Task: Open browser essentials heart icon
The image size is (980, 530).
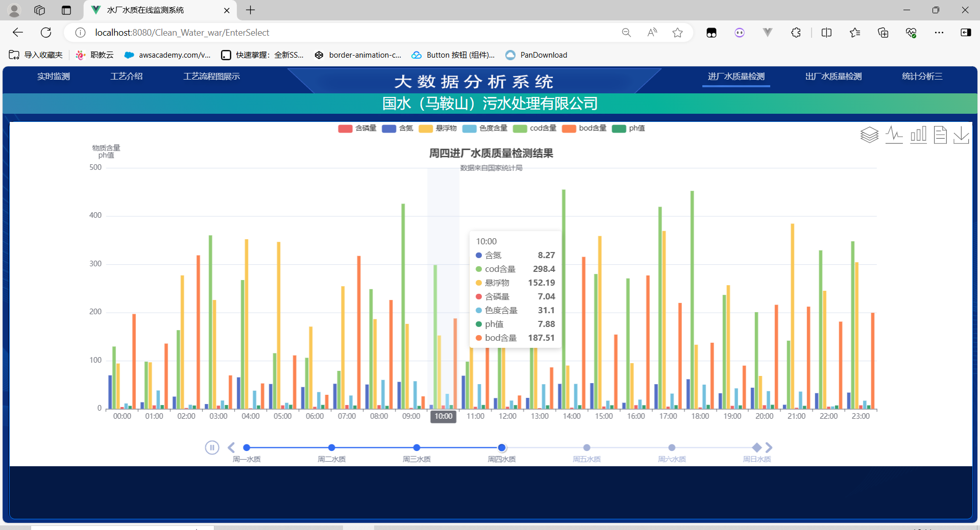Action: [911, 33]
